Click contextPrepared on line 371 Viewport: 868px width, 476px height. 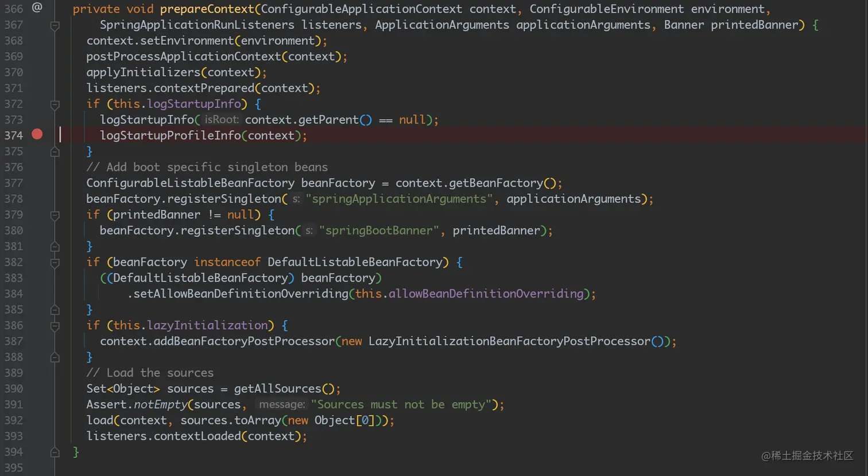click(x=204, y=88)
